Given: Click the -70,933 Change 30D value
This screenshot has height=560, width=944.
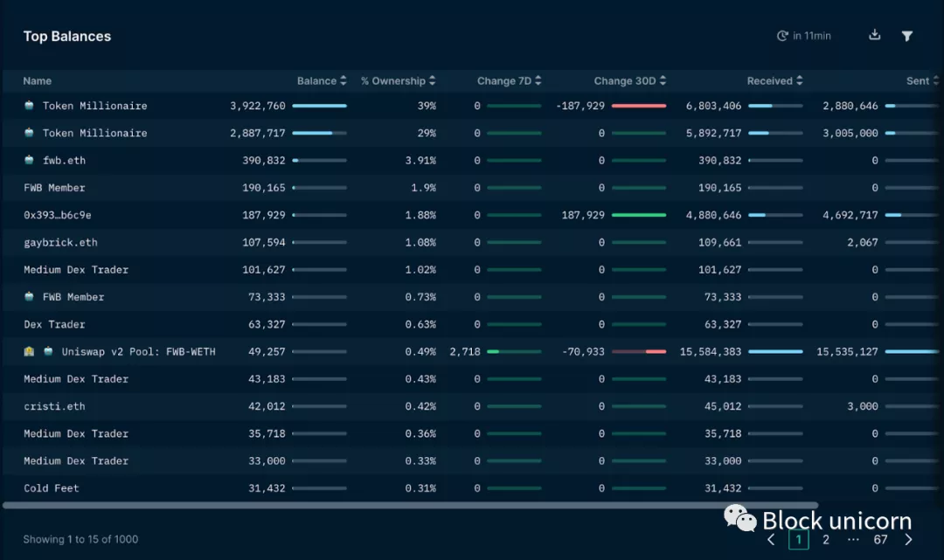Looking at the screenshot, I should [583, 351].
